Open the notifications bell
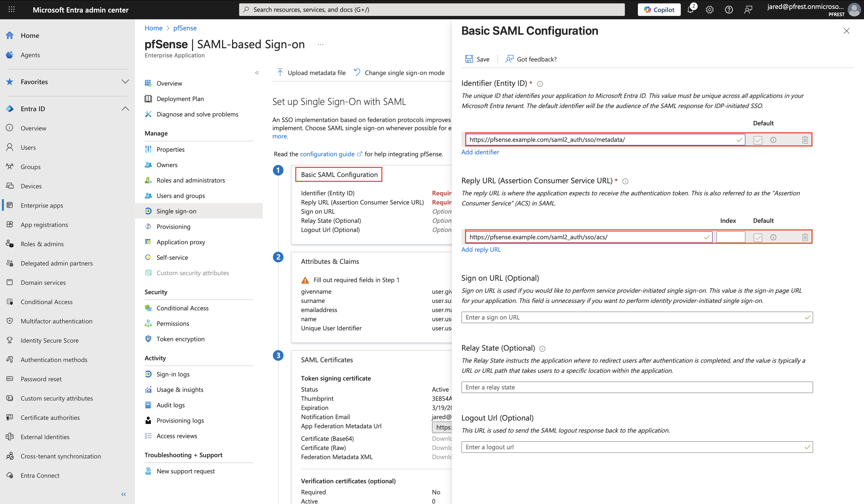Screen dimensions: 864x504 click(690, 9)
